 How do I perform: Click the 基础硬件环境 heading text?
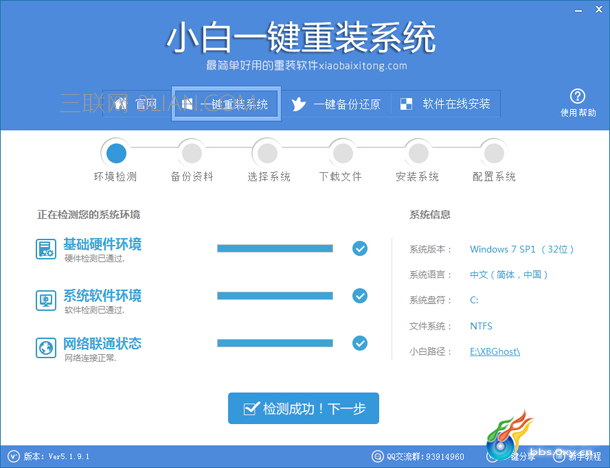pos(102,244)
